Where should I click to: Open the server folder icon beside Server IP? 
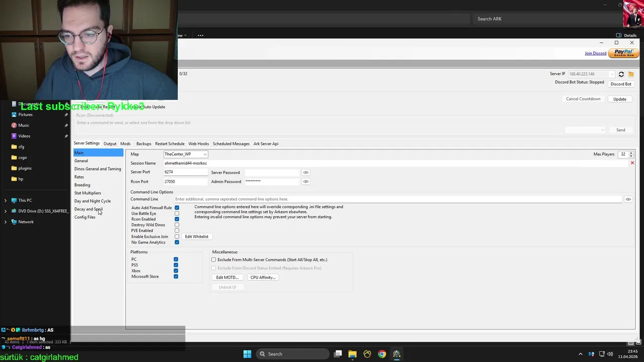(631, 74)
